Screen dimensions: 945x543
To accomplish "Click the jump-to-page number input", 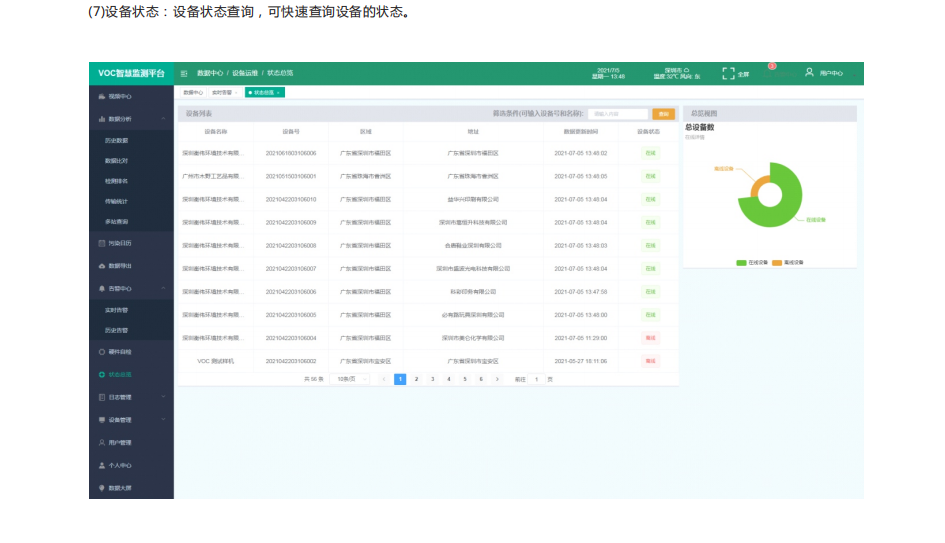I will [536, 380].
